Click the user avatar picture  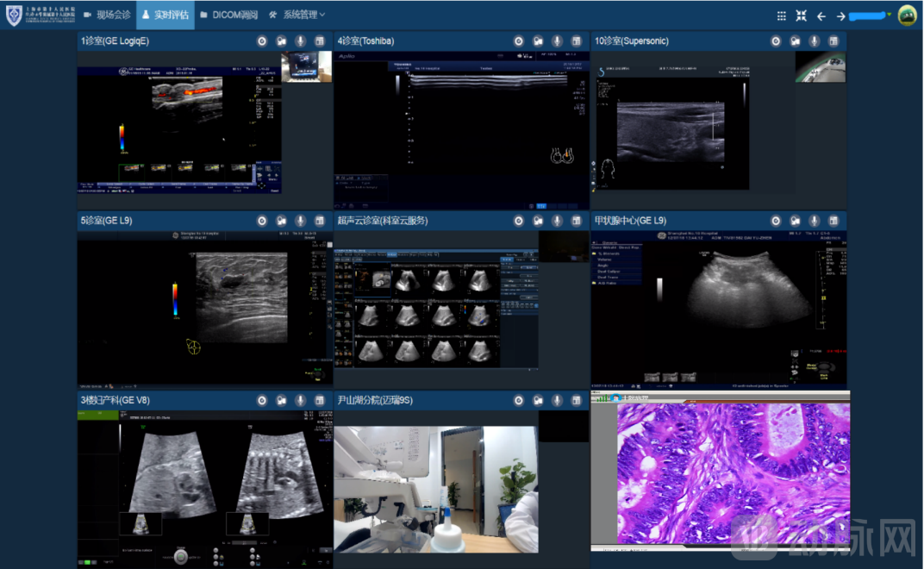coord(907,16)
